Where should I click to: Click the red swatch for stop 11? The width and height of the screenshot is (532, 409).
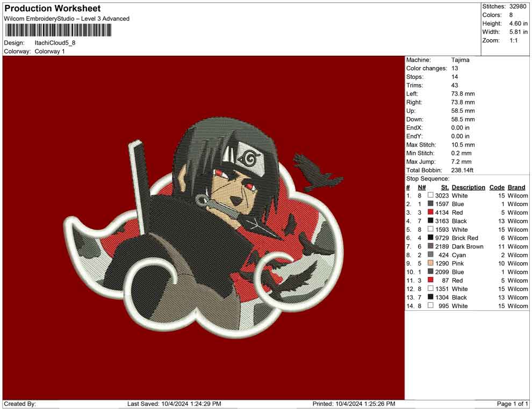430,280
